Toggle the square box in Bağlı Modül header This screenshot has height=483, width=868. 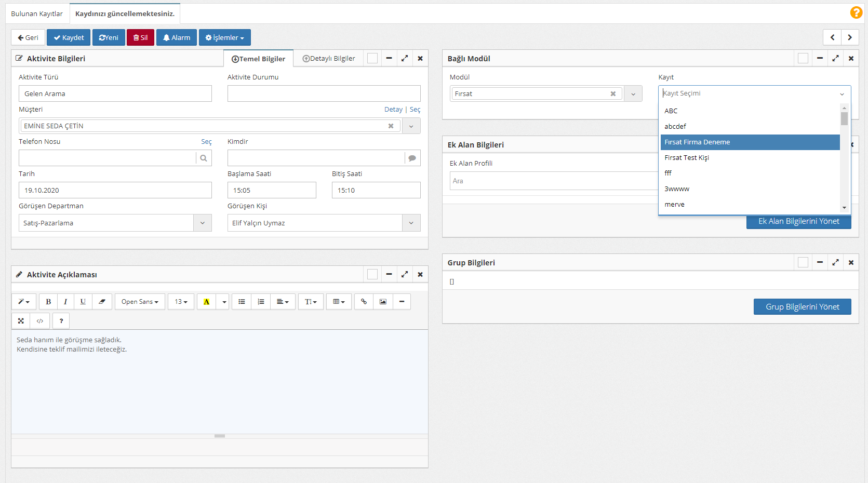803,59
